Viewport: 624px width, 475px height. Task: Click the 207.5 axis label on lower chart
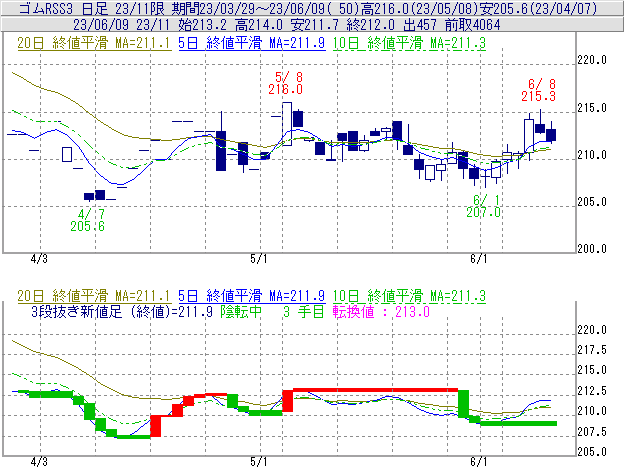[592, 431]
